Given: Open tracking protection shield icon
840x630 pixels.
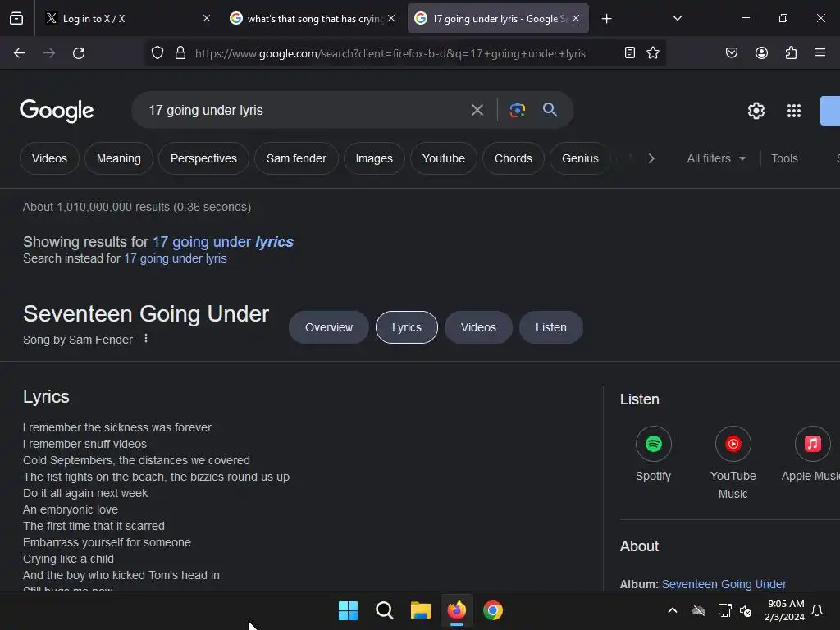Looking at the screenshot, I should coord(157,53).
